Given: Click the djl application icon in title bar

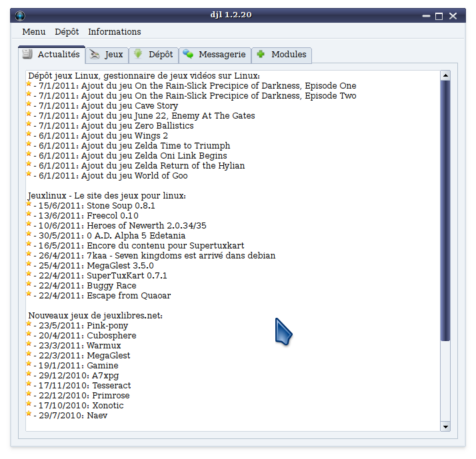Looking at the screenshot, I should pos(20,15).
